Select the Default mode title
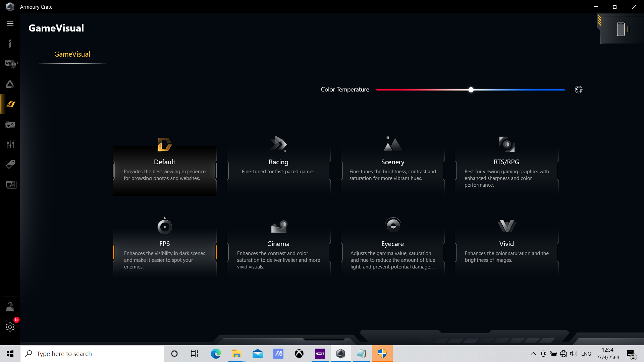Image resolution: width=644 pixels, height=362 pixels. pos(164,162)
